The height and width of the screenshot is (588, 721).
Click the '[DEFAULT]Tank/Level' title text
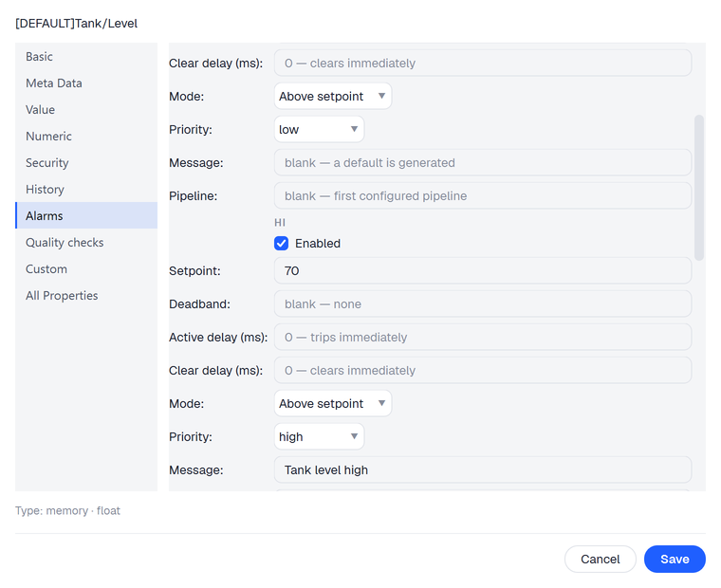(x=76, y=24)
